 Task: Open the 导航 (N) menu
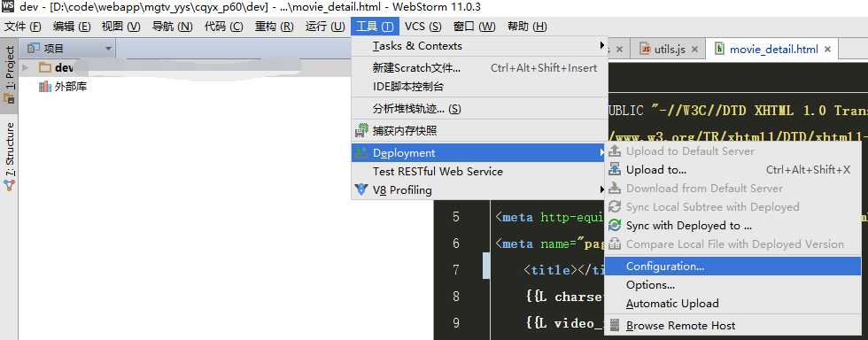coord(172,27)
